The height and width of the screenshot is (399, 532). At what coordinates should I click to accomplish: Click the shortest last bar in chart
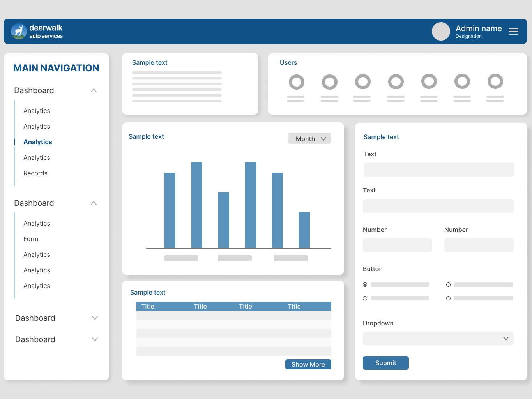tap(304, 230)
